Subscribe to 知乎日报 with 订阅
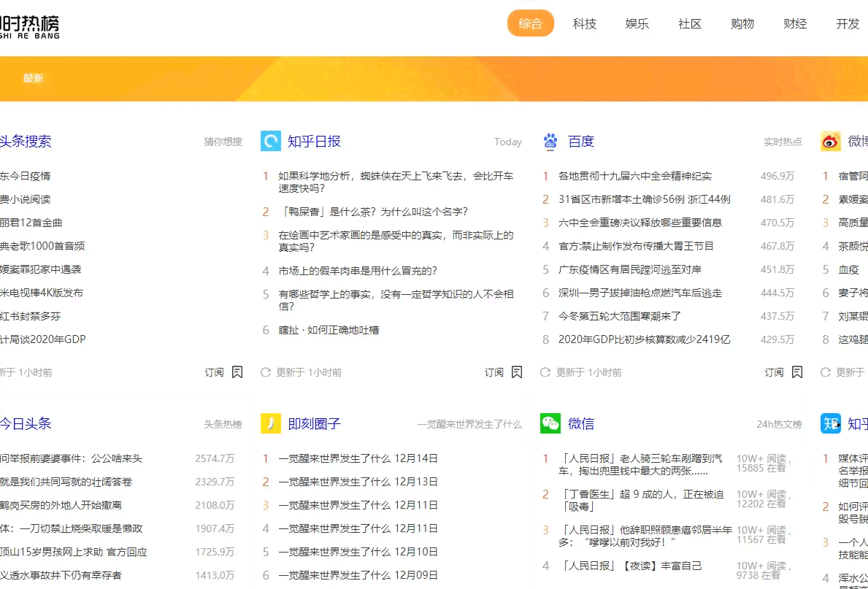 (x=494, y=372)
